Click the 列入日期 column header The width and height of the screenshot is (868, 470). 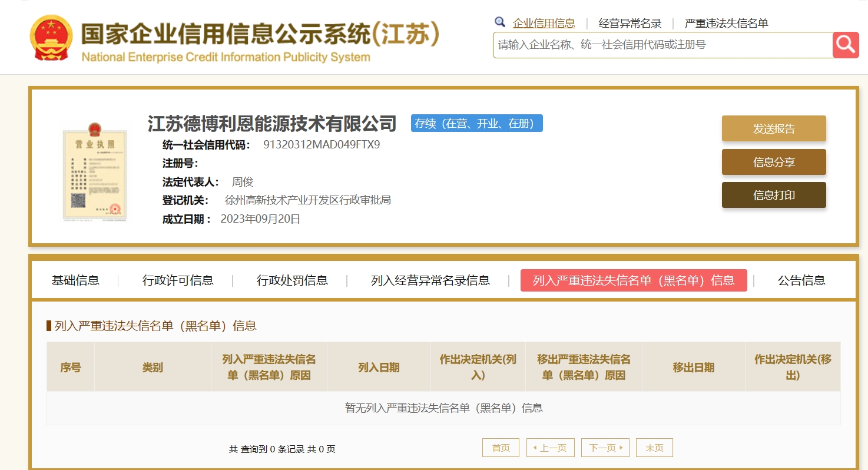(x=379, y=368)
